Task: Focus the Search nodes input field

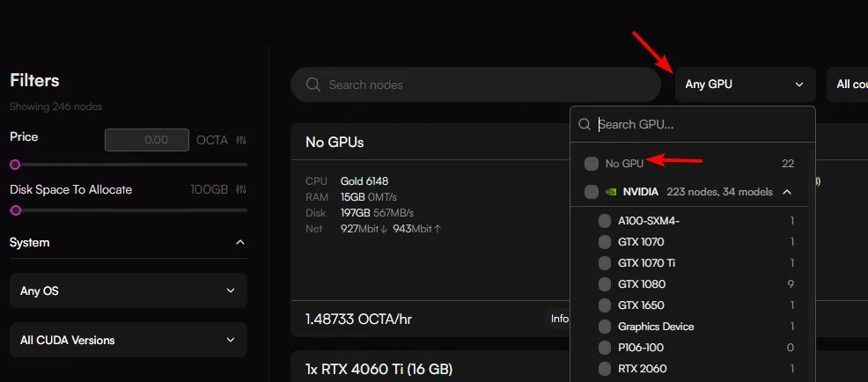Action: click(476, 84)
